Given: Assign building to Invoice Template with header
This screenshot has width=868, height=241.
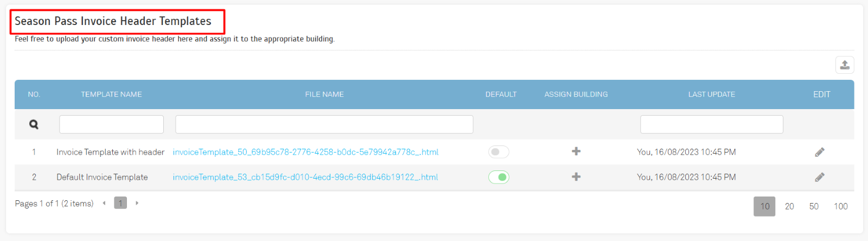Looking at the screenshot, I should [576, 151].
